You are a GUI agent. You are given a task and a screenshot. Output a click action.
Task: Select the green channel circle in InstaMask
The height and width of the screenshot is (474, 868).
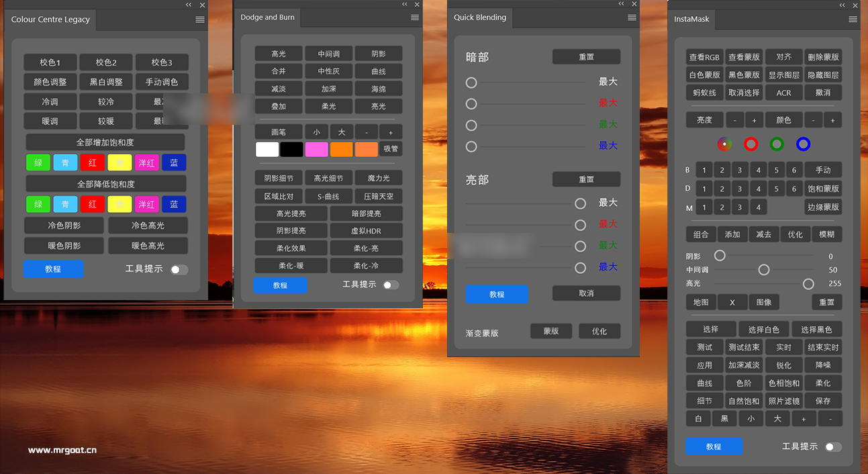pos(777,144)
